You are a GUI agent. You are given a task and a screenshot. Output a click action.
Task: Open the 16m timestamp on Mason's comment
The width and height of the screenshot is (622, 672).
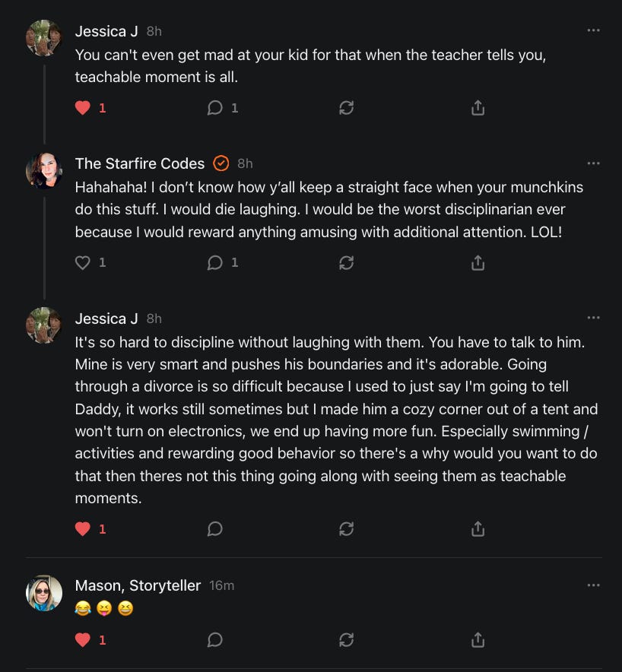point(221,586)
